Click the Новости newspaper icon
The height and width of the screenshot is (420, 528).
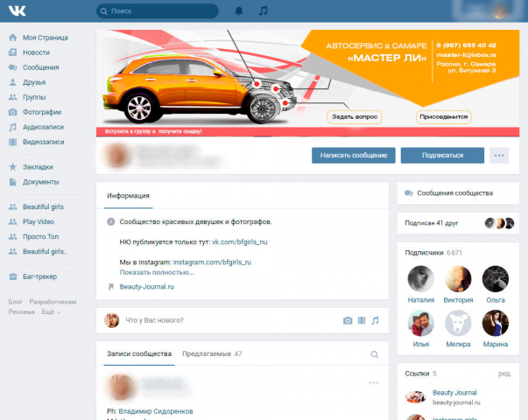point(13,52)
